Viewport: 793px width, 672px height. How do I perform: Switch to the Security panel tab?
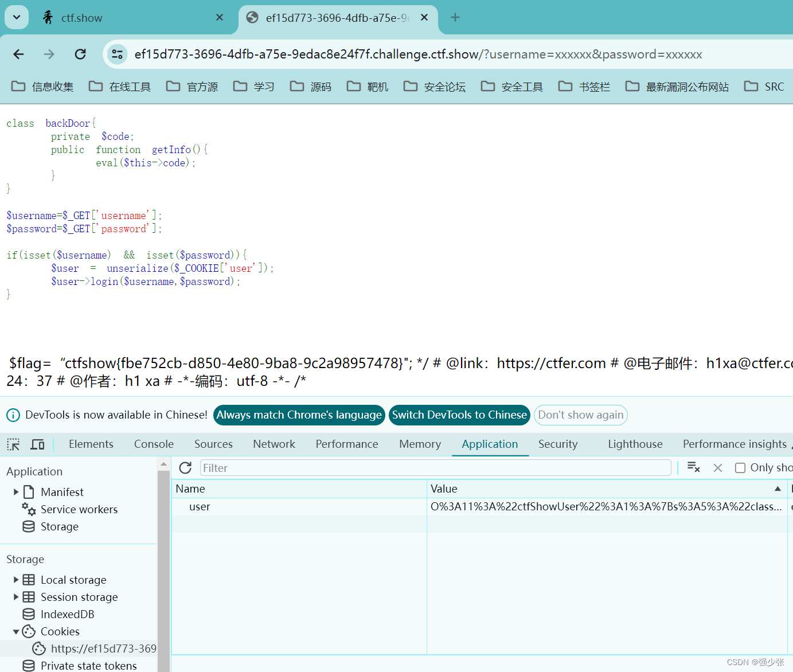point(558,444)
